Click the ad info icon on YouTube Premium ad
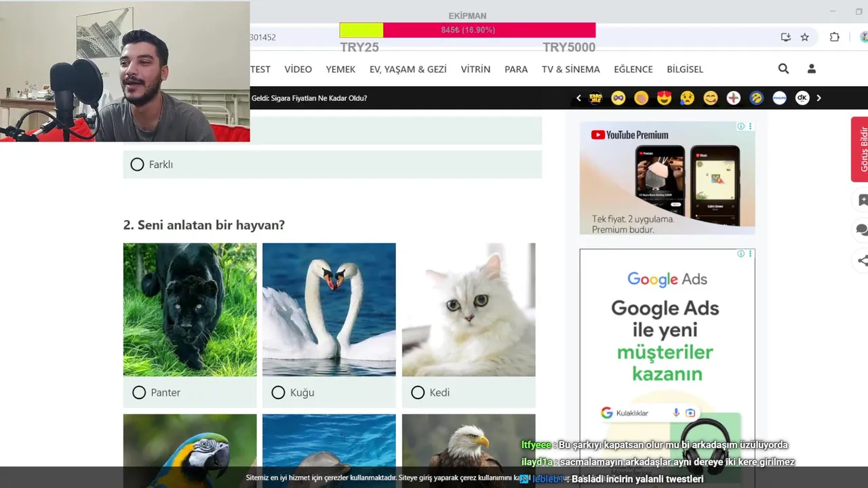This screenshot has width=868, height=488. (741, 126)
